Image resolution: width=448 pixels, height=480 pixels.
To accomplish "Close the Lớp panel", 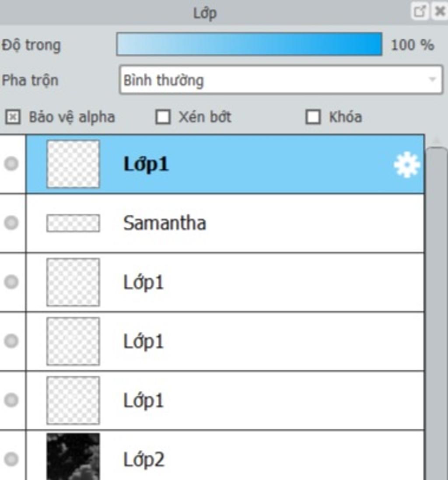I will (440, 12).
